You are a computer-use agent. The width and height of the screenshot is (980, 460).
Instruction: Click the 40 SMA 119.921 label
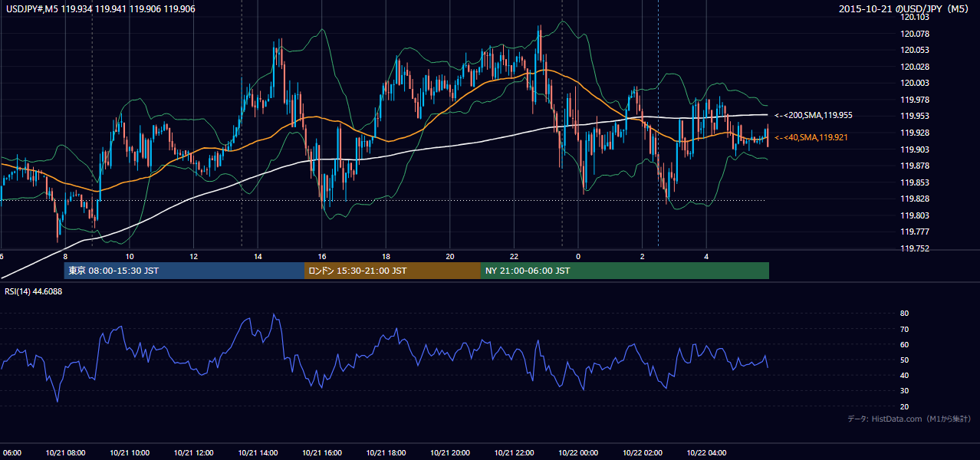[811, 137]
